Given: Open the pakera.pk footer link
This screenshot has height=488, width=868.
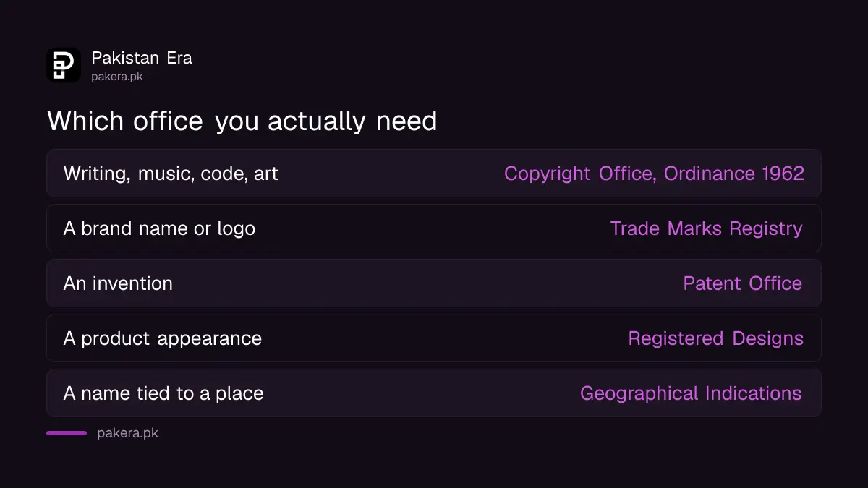Looking at the screenshot, I should (x=127, y=433).
